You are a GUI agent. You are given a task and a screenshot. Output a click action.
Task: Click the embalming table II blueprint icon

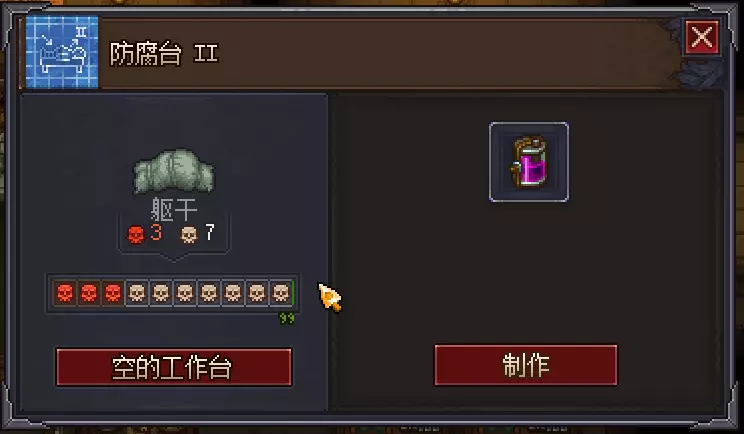62,52
